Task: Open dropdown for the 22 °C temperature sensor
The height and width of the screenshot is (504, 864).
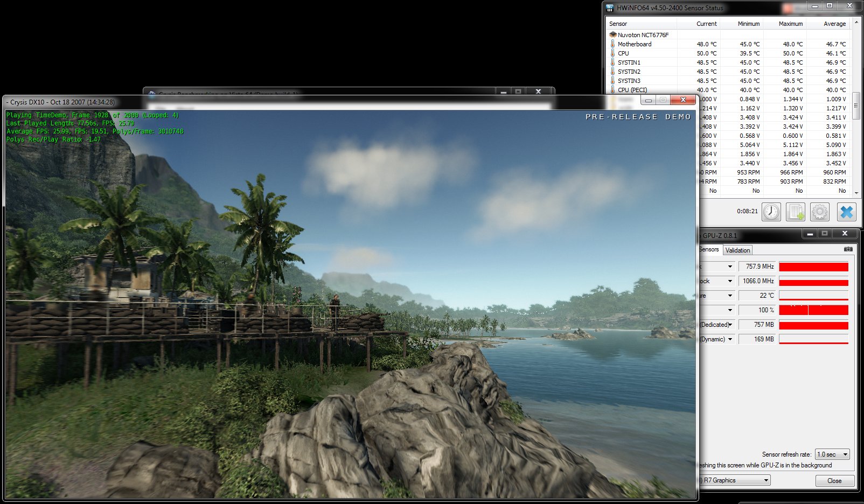Action: (730, 296)
